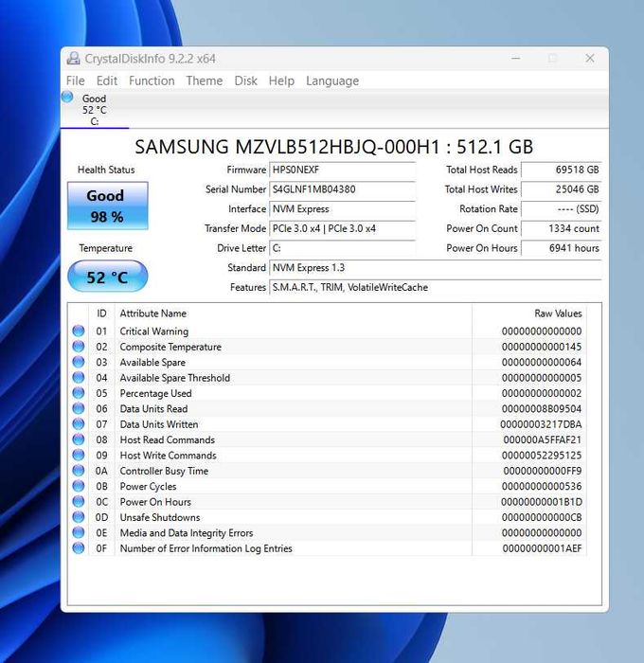Click the status orb for Available Spare row 03
The image size is (644, 663).
(79, 362)
